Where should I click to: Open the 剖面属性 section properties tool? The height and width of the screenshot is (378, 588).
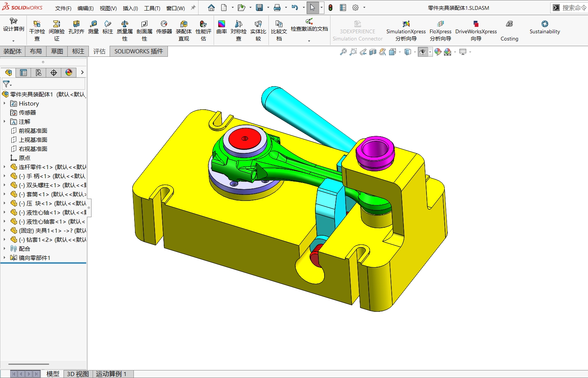coord(144,31)
